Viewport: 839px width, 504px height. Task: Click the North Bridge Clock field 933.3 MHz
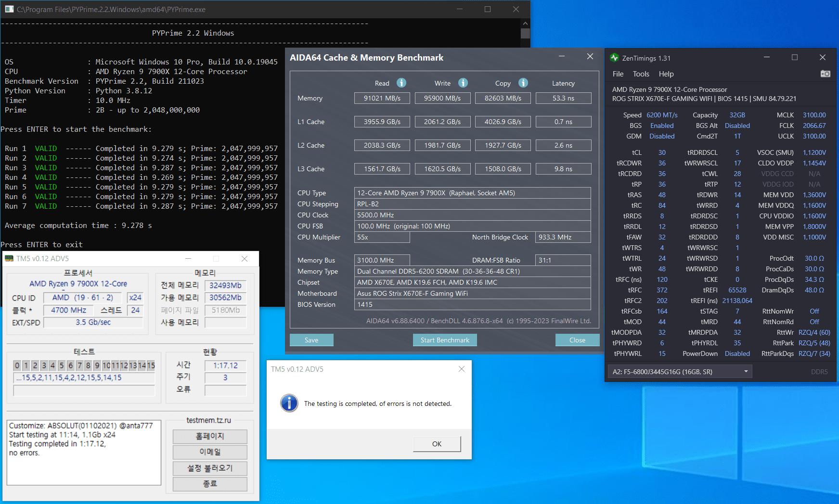(x=563, y=237)
